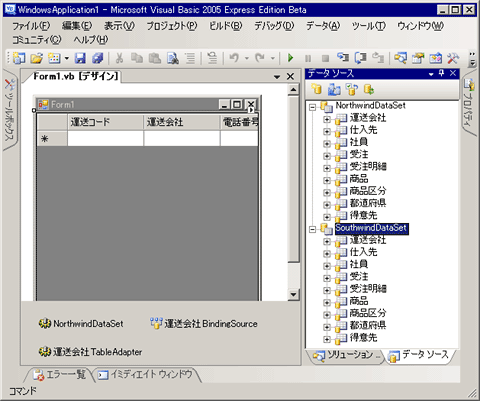Click the Save All toolbar icon
Image resolution: width=480 pixels, height=401 pixels.
click(x=98, y=58)
